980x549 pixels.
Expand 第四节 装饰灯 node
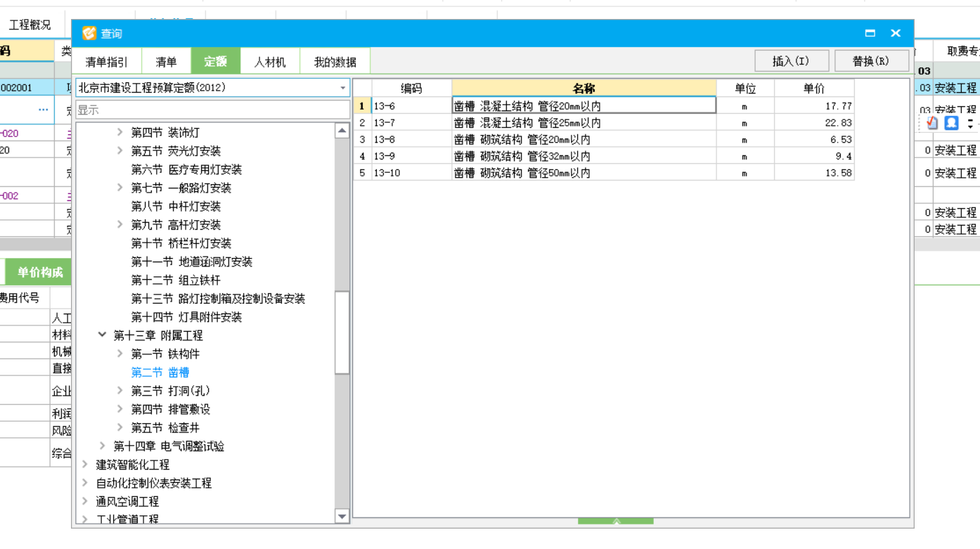coord(120,132)
